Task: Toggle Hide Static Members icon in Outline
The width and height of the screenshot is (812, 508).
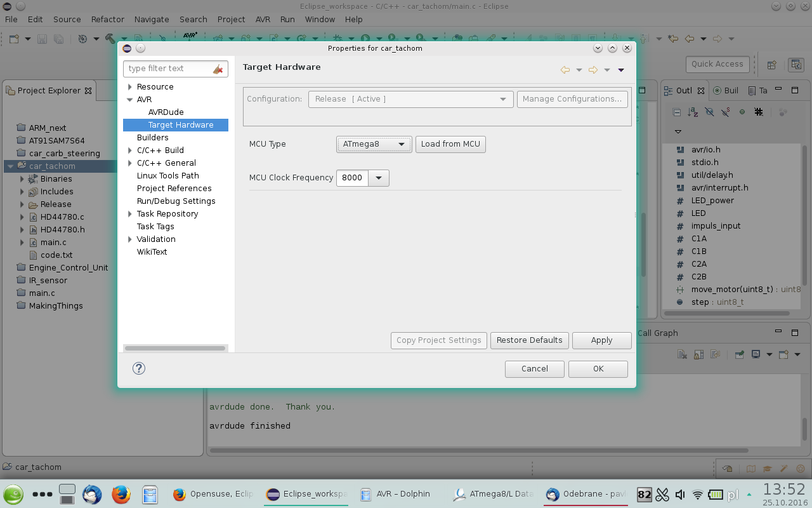Action: pos(726,112)
